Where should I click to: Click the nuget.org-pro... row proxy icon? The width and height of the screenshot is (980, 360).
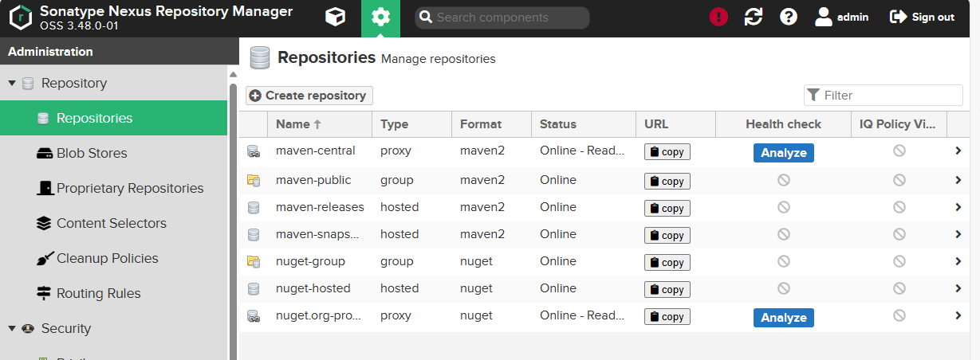pos(254,316)
